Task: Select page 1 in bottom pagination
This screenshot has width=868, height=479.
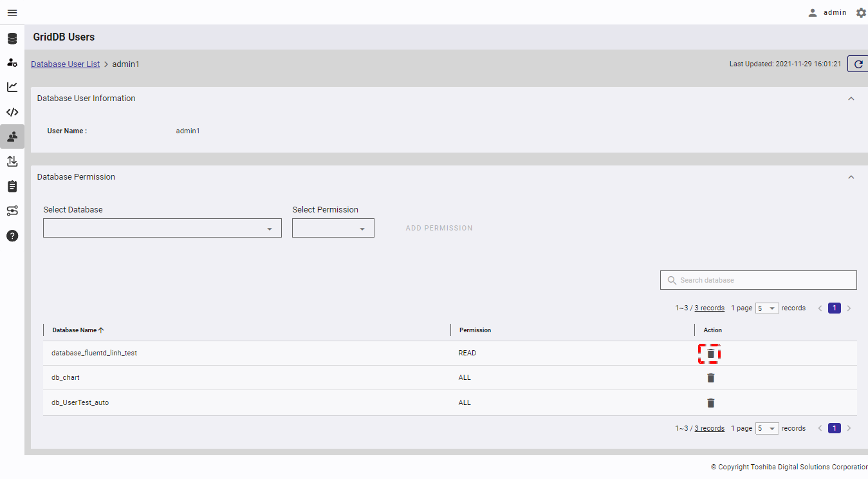Action: [834, 429]
